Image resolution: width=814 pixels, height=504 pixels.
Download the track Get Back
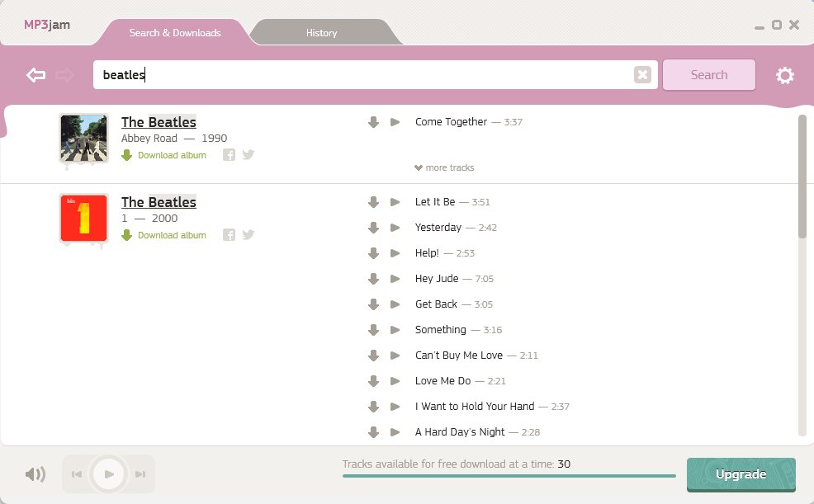[x=373, y=304]
